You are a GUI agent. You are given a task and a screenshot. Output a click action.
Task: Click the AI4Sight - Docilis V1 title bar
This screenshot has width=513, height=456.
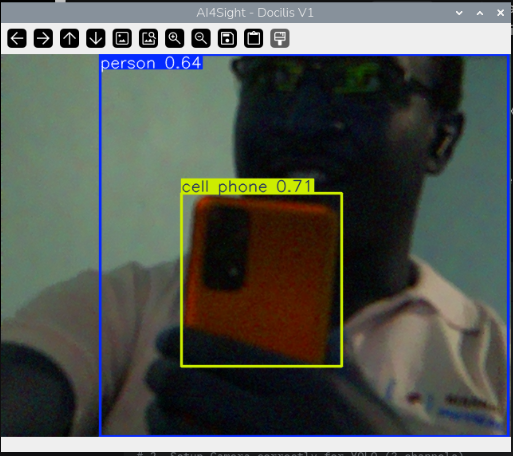point(255,13)
